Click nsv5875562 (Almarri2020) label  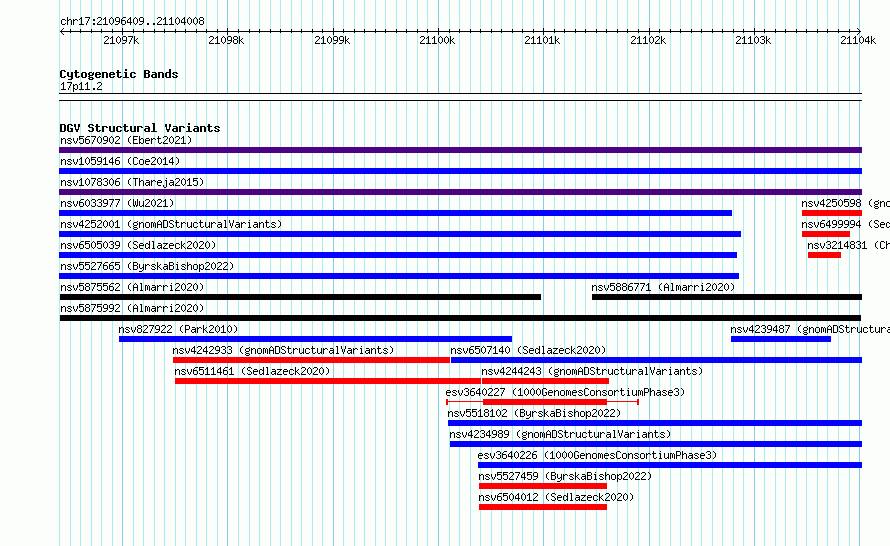132,287
